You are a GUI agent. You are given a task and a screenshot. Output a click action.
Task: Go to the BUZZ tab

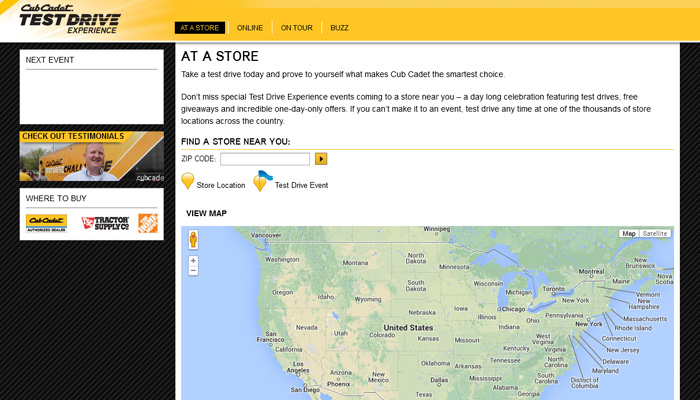coord(339,28)
